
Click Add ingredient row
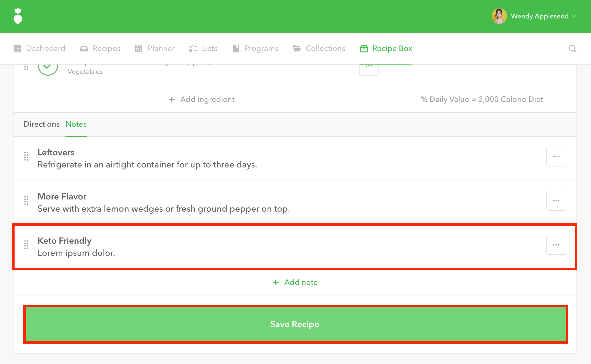[x=201, y=99]
